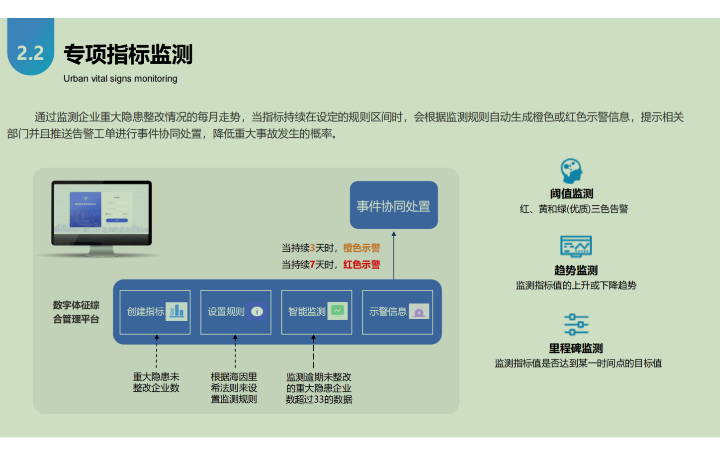Viewport: 720px width, 450px height.
Task: Click the 里程碑监测 heading
Action: pyautogui.click(x=575, y=349)
